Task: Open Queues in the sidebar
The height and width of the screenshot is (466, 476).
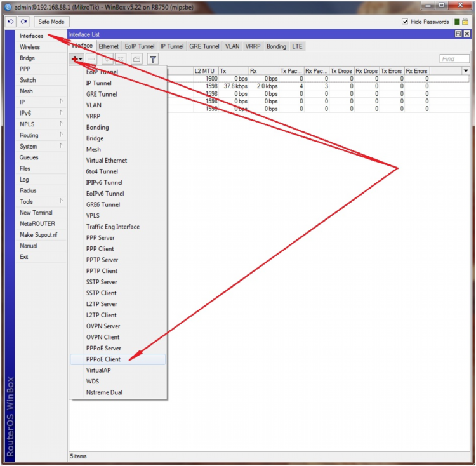Action: (x=41, y=157)
